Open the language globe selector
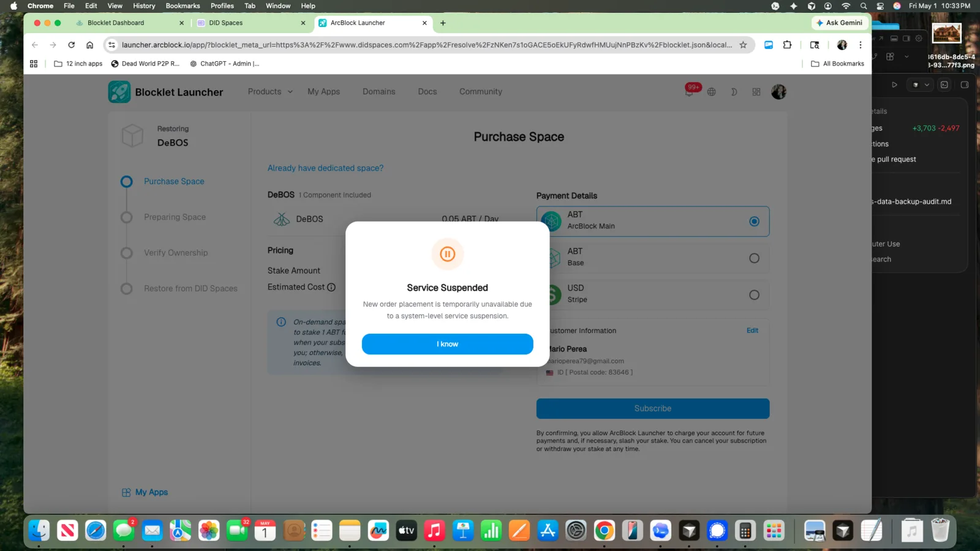Screen dimensions: 980x551 [711, 92]
